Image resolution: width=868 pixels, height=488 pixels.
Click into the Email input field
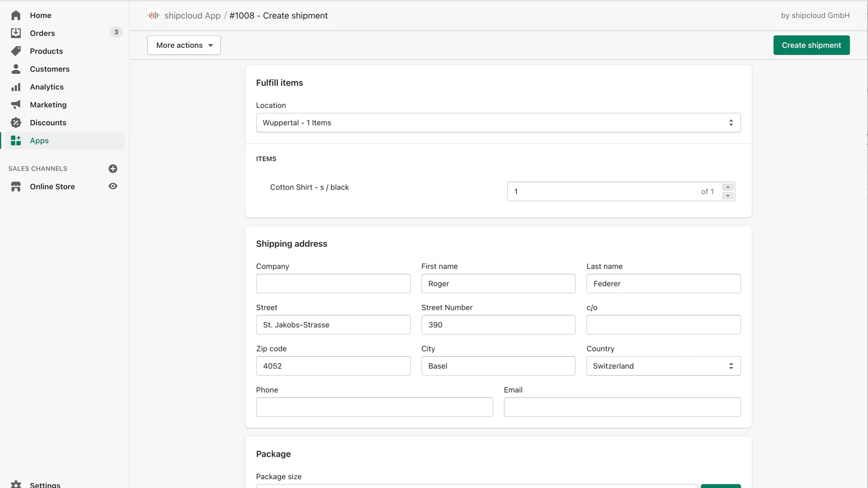622,407
